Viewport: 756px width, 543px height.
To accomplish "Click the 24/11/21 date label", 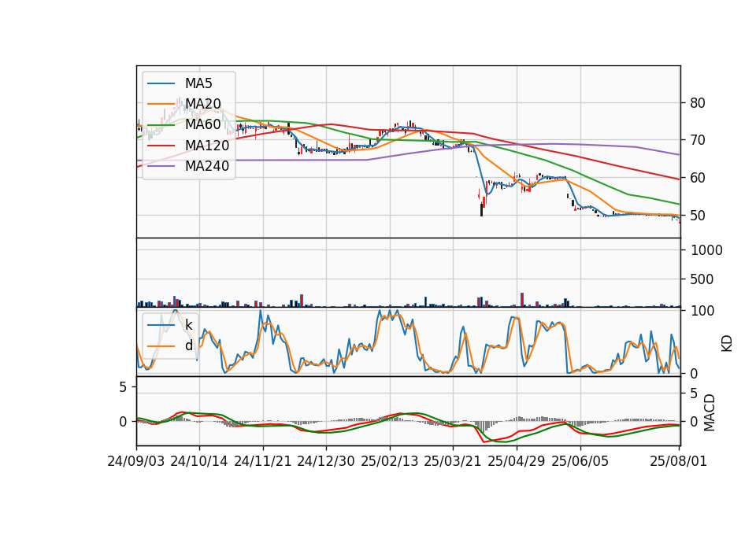I will tap(263, 461).
